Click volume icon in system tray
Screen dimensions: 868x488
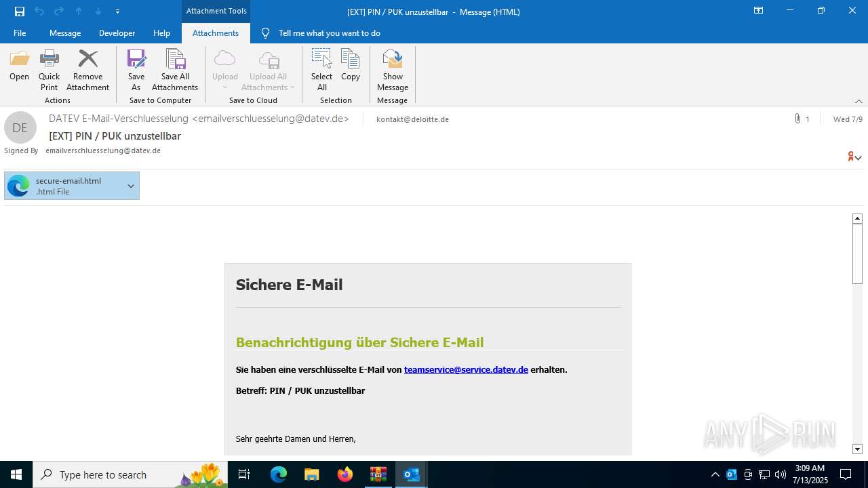coord(781,474)
